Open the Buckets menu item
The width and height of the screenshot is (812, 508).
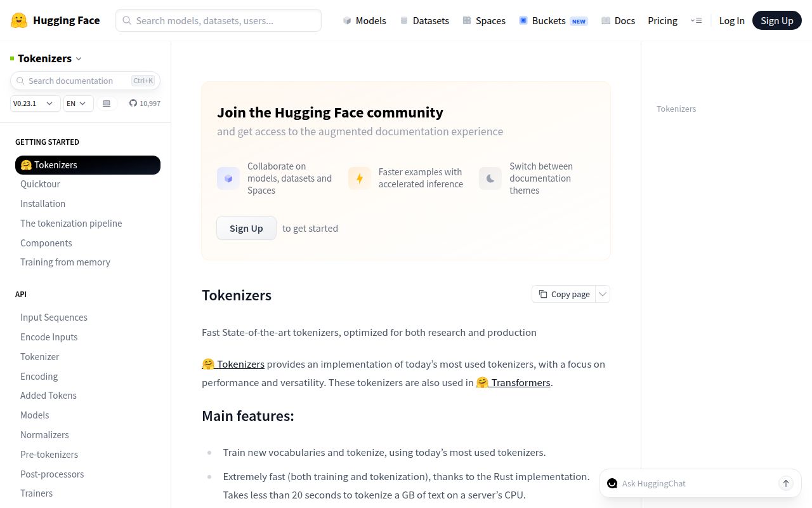553,20
